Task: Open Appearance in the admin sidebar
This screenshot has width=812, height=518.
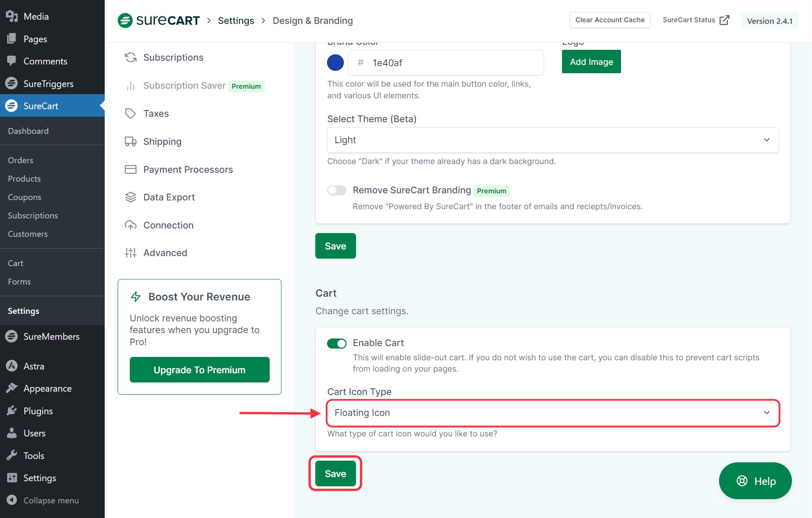Action: coord(47,388)
